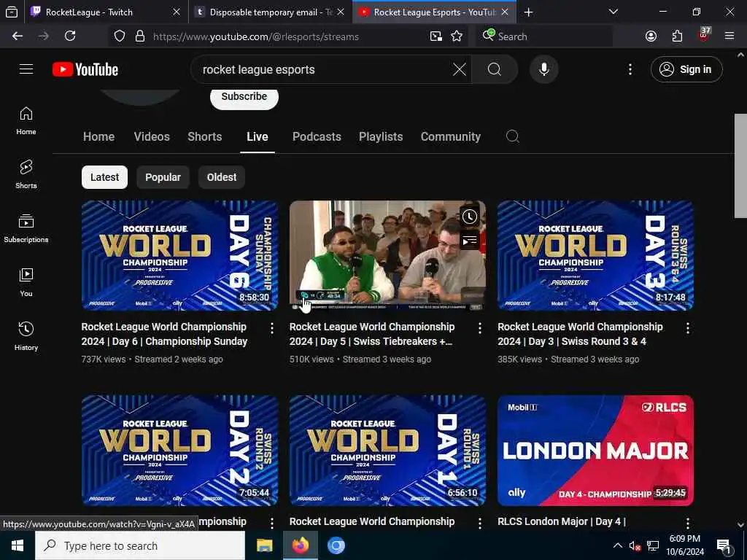Image resolution: width=747 pixels, height=560 pixels.
Task: Open channel Community tab
Action: pos(450,136)
